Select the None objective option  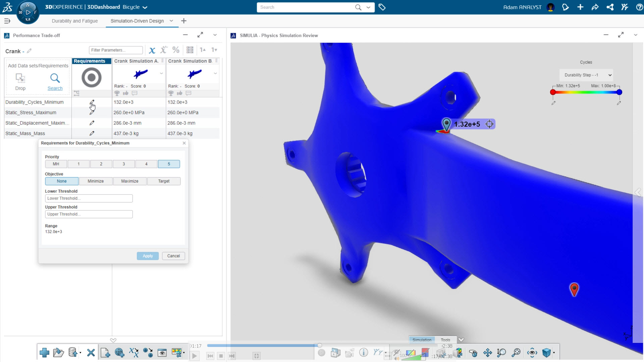61,181
